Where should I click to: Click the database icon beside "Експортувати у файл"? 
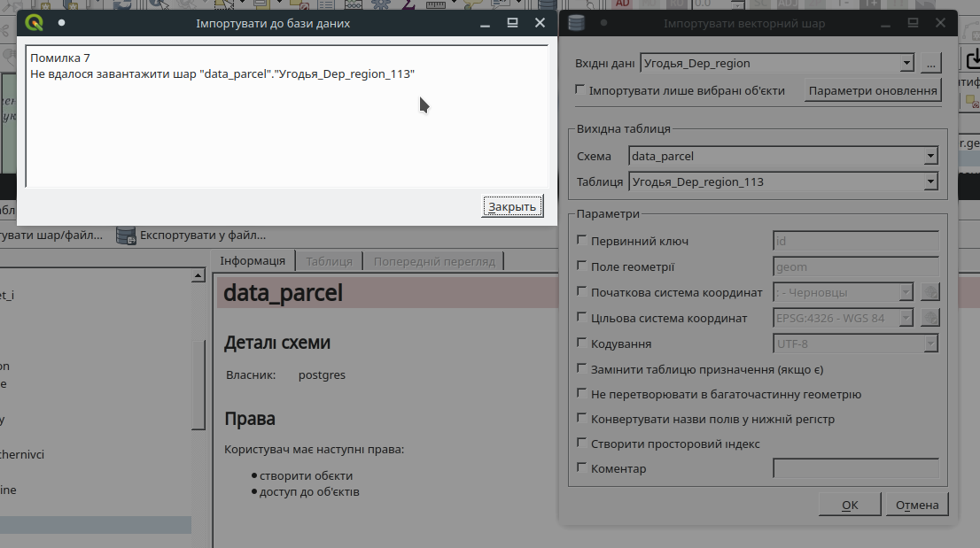pos(125,235)
